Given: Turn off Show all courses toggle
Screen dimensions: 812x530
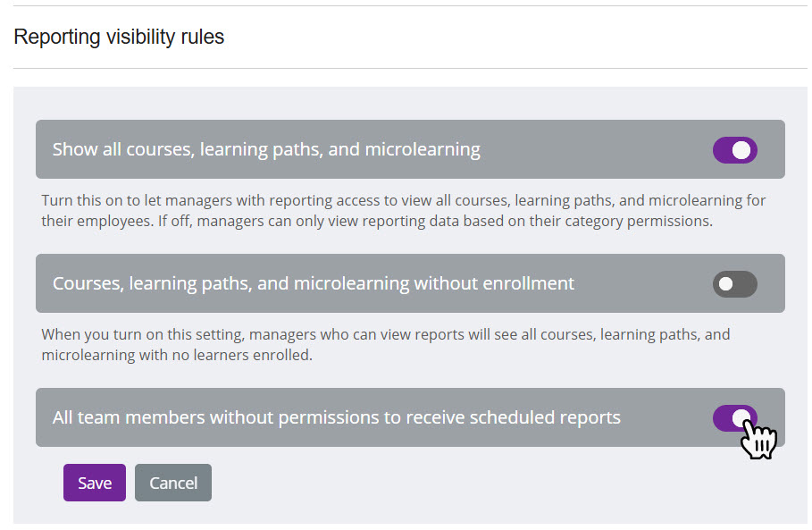Looking at the screenshot, I should (734, 150).
